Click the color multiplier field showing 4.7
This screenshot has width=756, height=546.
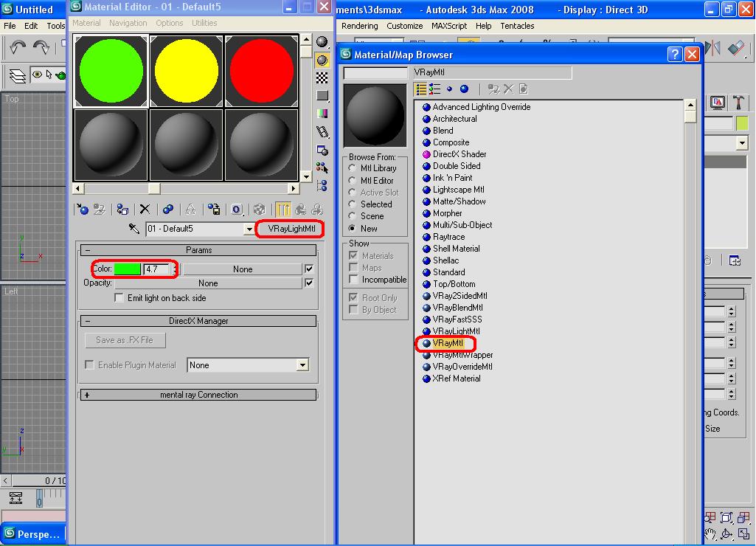pyautogui.click(x=156, y=269)
